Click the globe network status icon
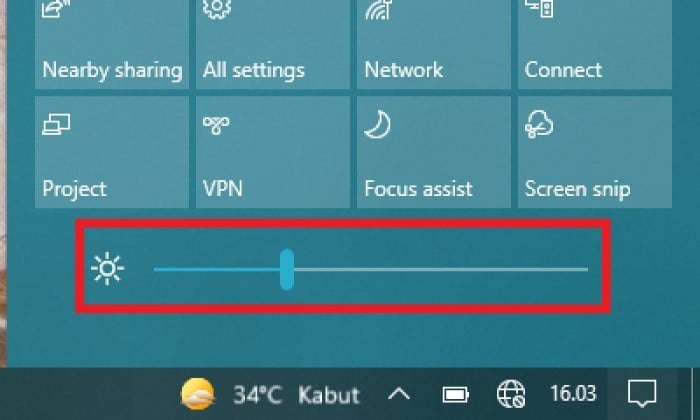 [x=511, y=394]
